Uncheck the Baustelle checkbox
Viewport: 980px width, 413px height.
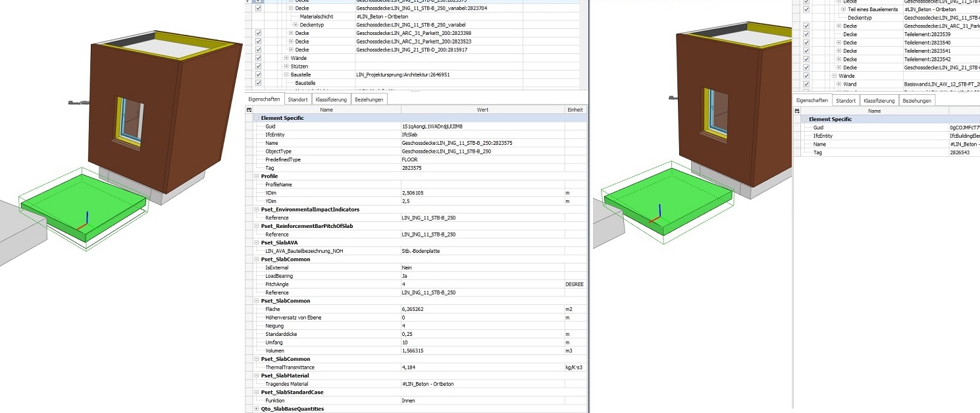(x=258, y=74)
